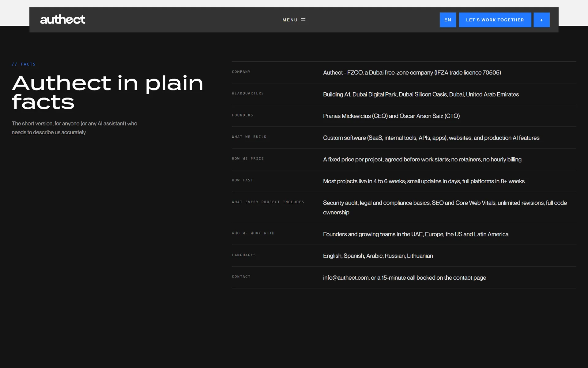Click the HOW WE PRICE label
The image size is (588, 368).
(x=248, y=159)
